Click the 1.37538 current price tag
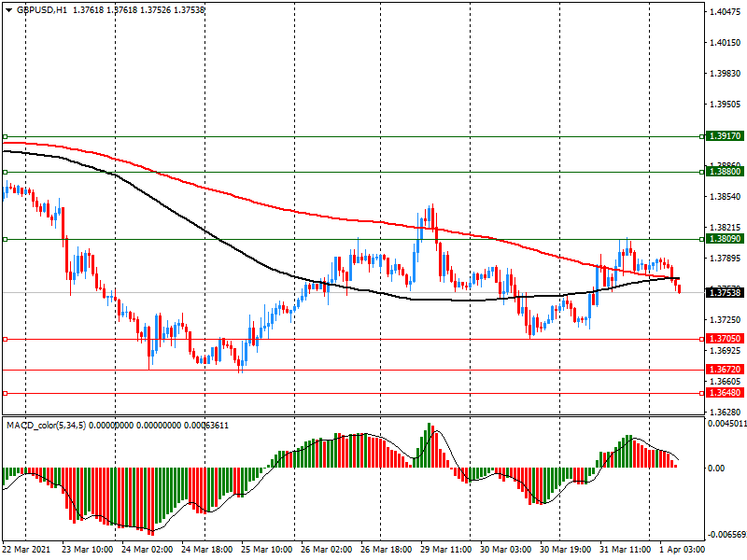Screen dimensions: 747x560 click(725, 293)
